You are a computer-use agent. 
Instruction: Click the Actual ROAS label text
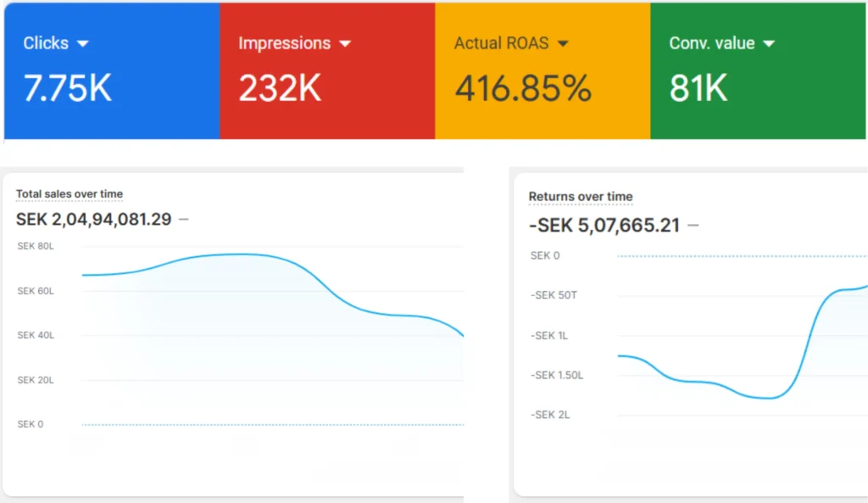pos(501,43)
